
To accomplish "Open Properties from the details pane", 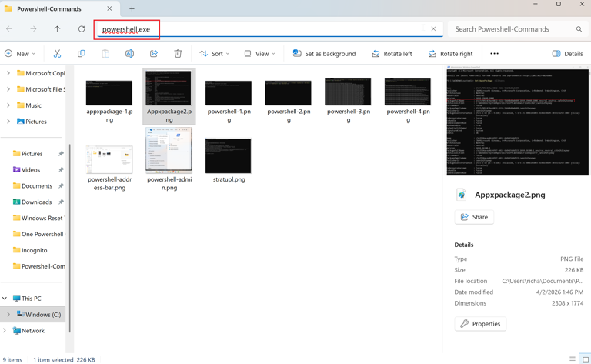I will (x=480, y=324).
